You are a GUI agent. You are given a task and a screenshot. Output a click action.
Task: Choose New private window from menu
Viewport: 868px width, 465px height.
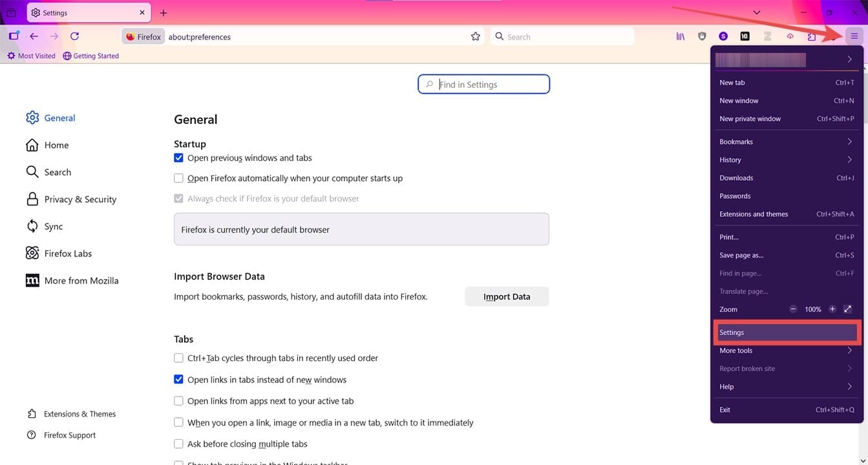(787, 119)
